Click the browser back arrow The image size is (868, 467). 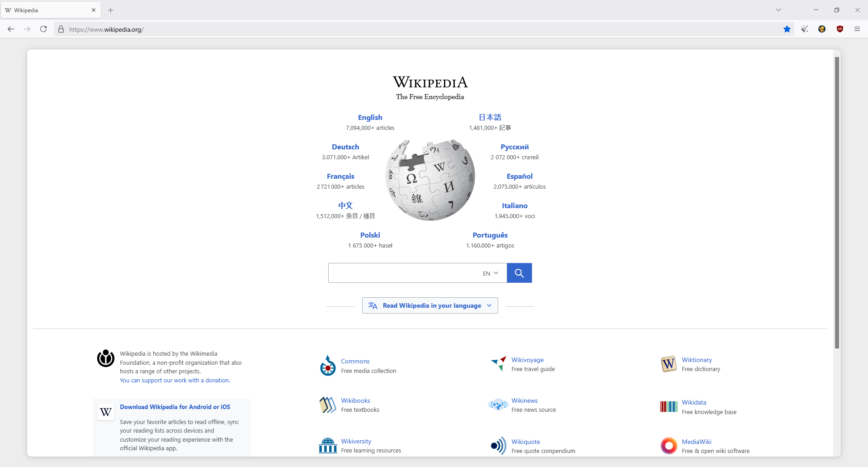(11, 29)
